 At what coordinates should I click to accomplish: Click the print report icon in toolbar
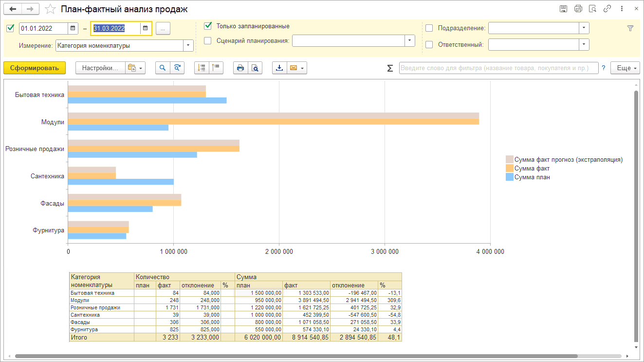pyautogui.click(x=240, y=68)
